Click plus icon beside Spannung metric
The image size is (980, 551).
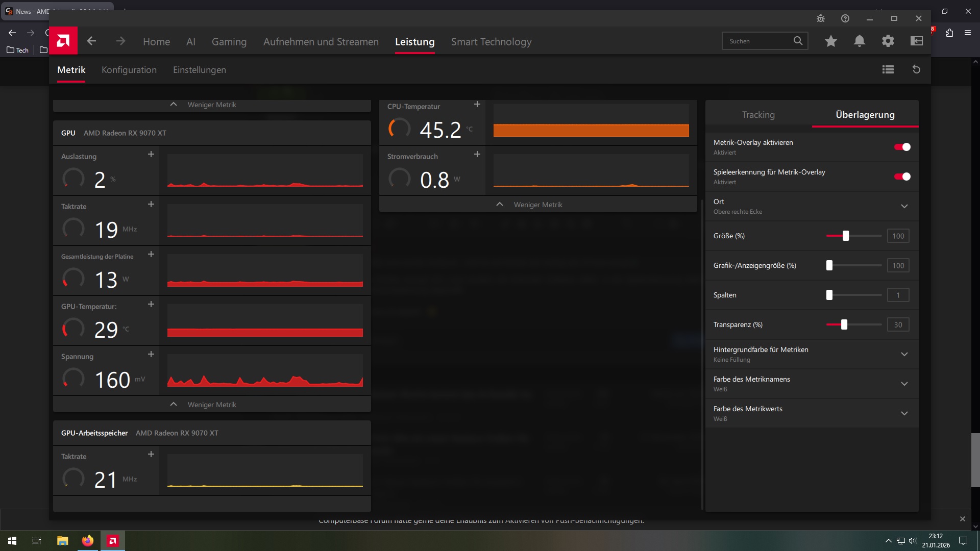point(151,354)
